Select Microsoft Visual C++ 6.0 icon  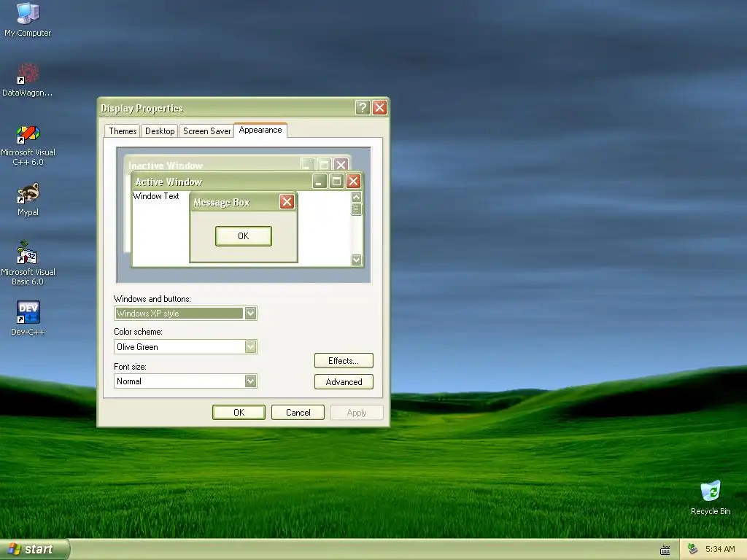tap(28, 145)
